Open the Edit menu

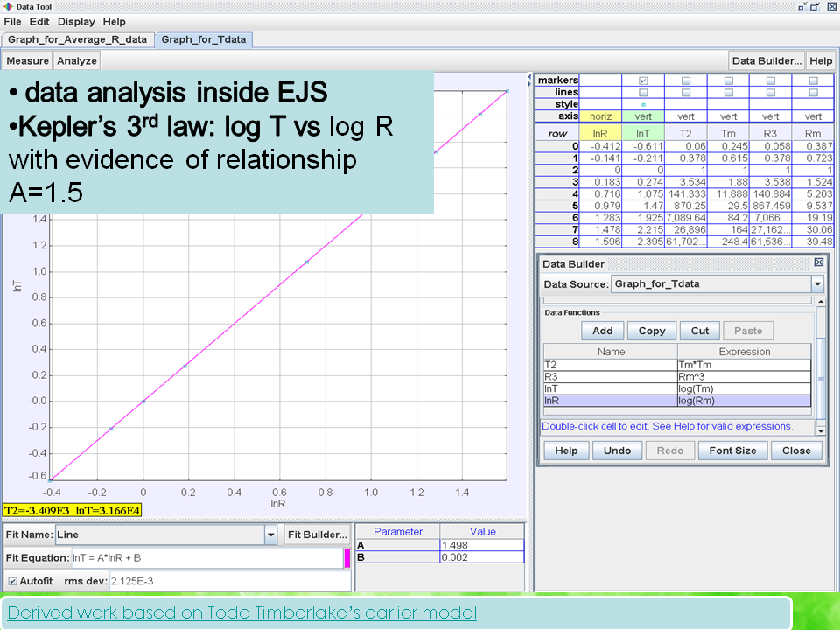click(x=39, y=21)
